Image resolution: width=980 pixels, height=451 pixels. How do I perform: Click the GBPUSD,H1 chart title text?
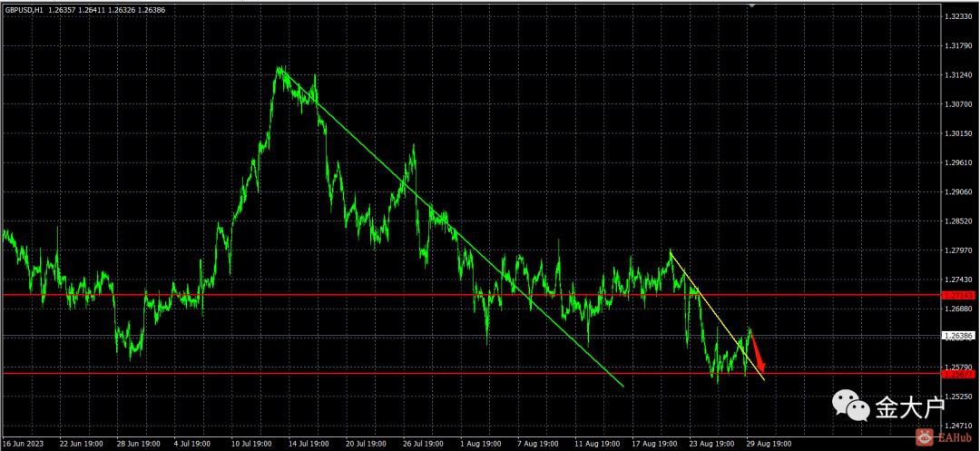click(x=25, y=11)
